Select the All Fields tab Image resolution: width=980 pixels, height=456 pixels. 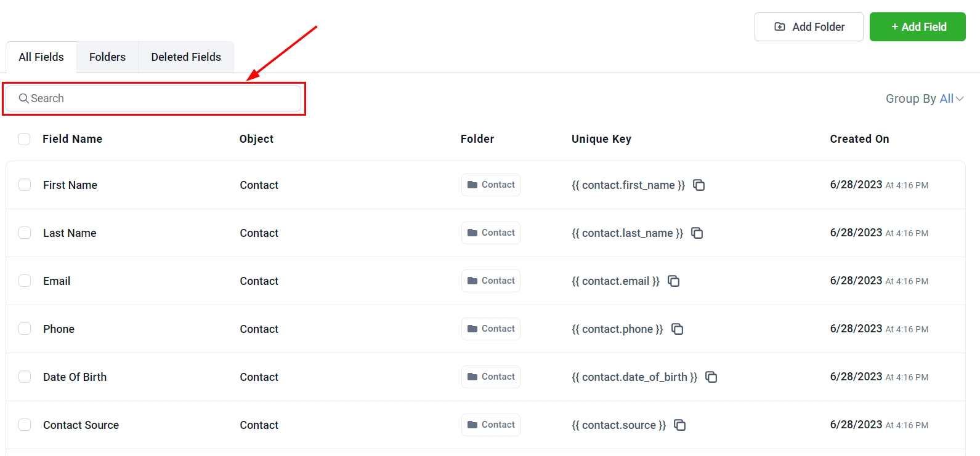[x=41, y=57]
